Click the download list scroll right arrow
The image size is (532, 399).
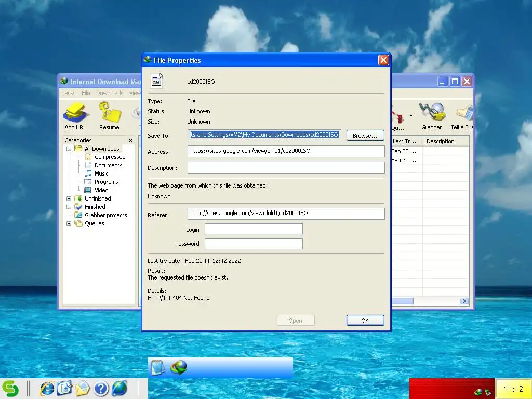tap(464, 301)
